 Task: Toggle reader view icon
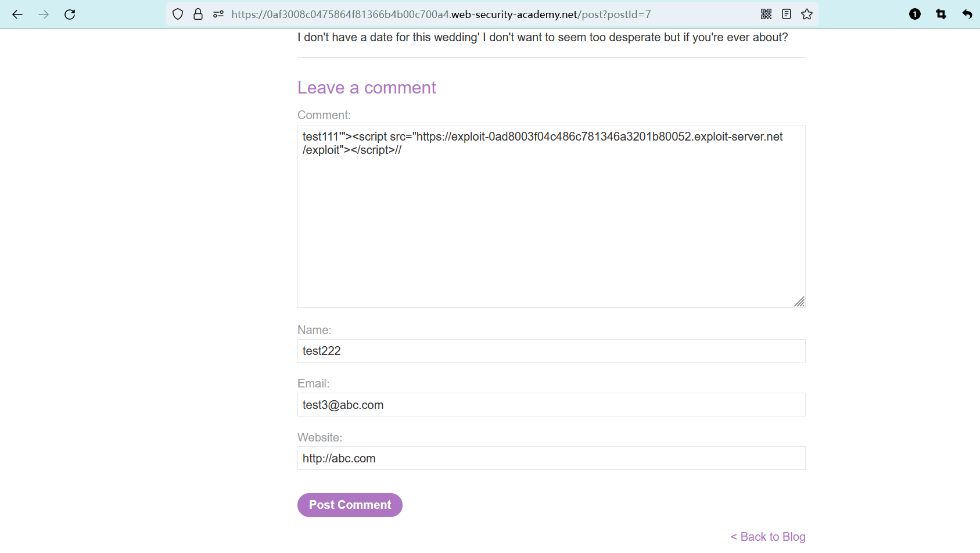click(x=787, y=15)
